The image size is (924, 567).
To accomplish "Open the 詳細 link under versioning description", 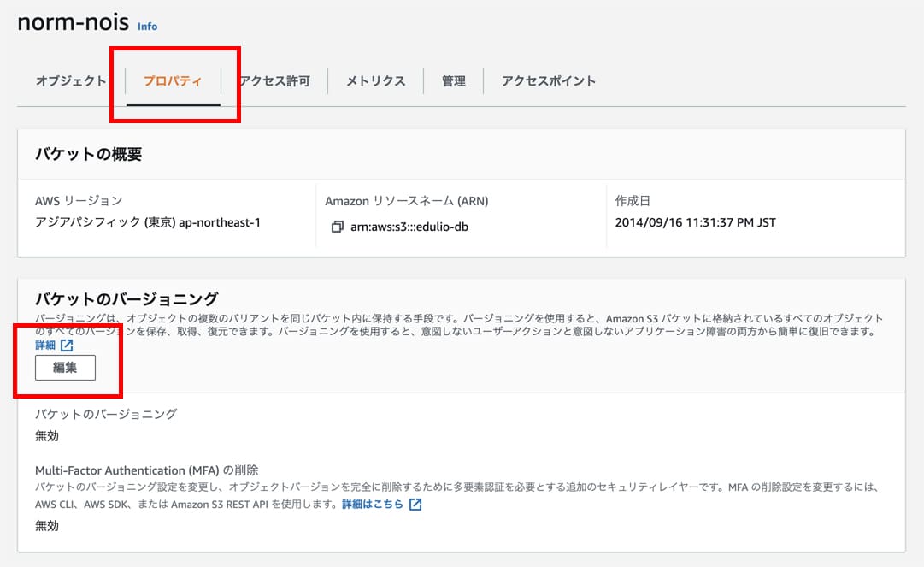I will [x=45, y=346].
